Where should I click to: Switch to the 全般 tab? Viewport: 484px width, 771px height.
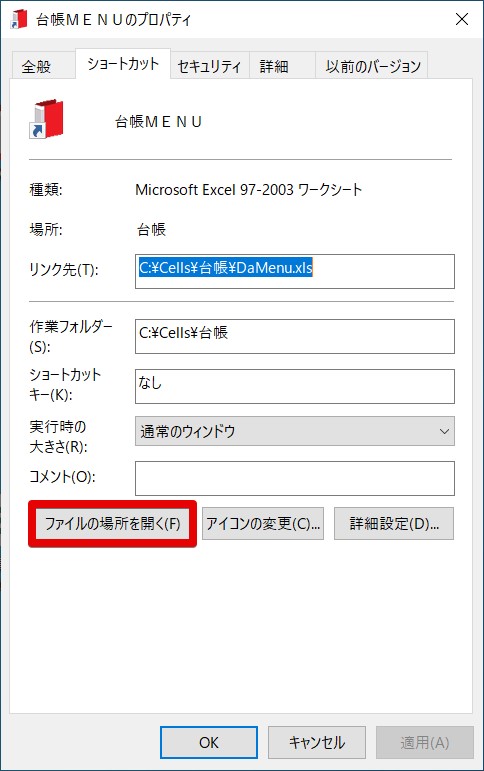pyautogui.click(x=36, y=66)
